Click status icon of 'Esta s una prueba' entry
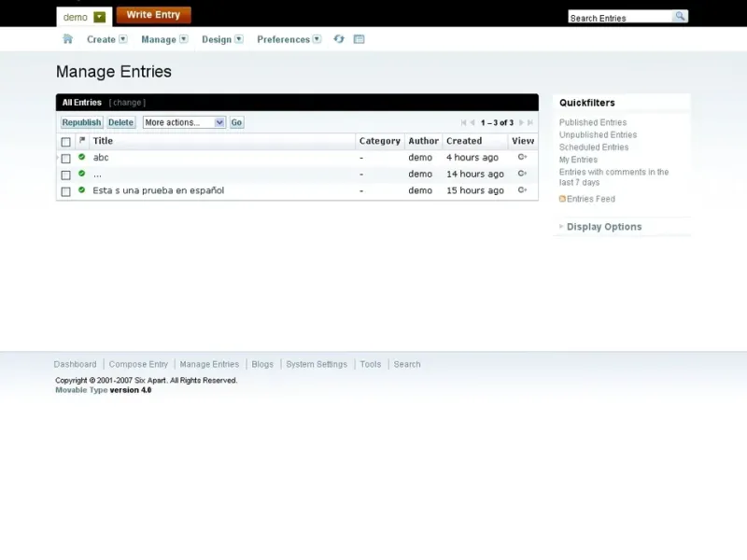Viewport: 747px width, 560px height. 82,189
